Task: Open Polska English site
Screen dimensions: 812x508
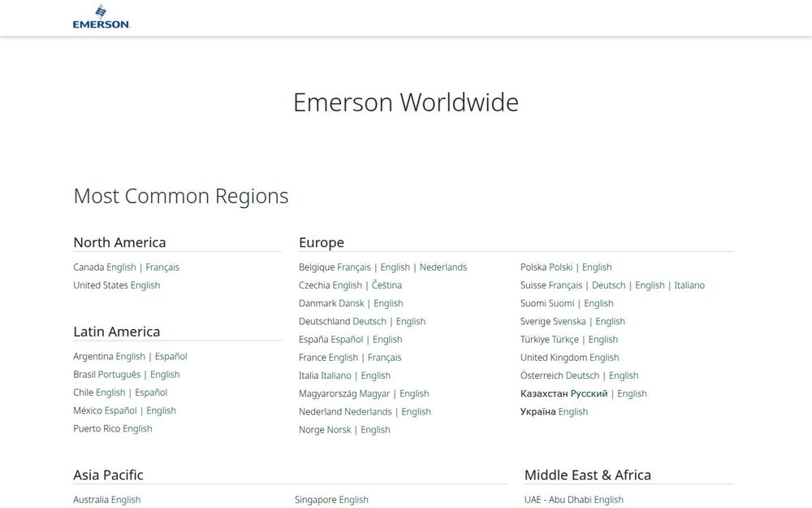Action: (597, 267)
